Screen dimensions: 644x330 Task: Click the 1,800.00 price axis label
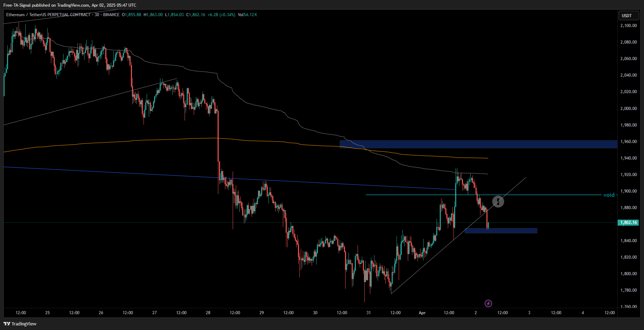629,274
